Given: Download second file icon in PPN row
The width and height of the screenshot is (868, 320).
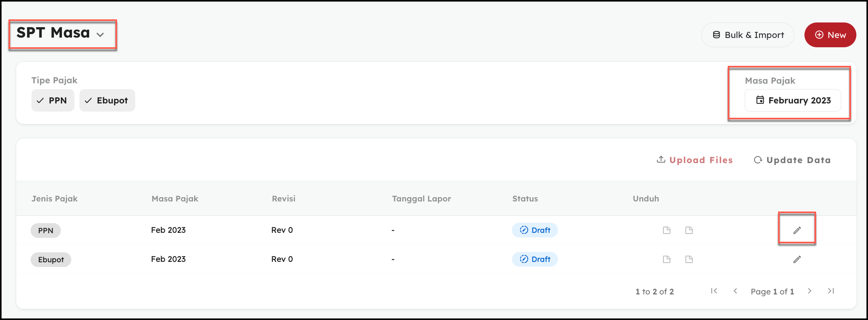Looking at the screenshot, I should [689, 231].
